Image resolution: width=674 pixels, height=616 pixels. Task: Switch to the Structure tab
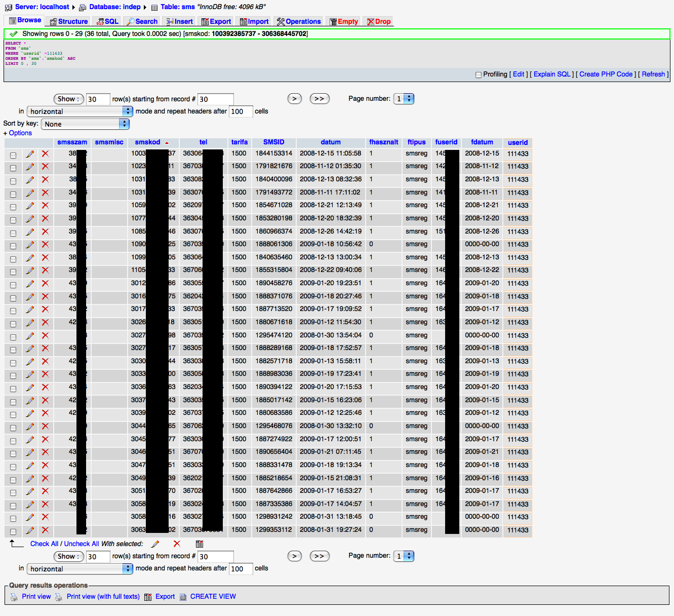coord(69,21)
